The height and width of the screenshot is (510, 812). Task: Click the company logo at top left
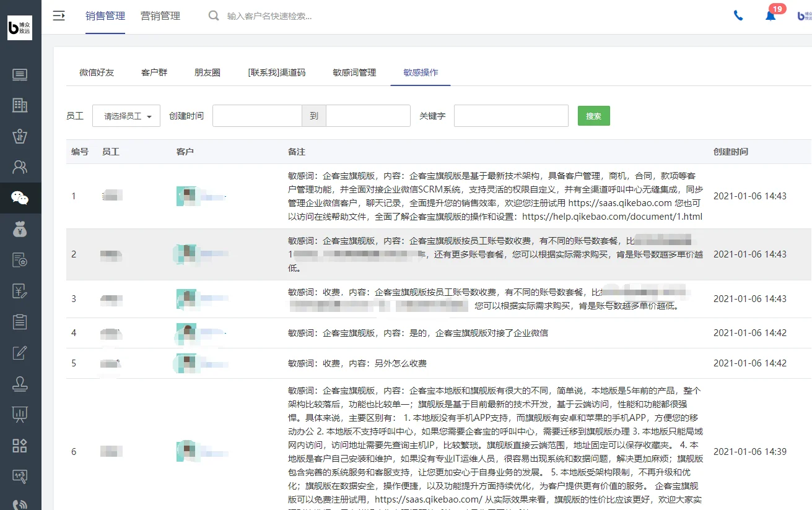click(x=20, y=28)
